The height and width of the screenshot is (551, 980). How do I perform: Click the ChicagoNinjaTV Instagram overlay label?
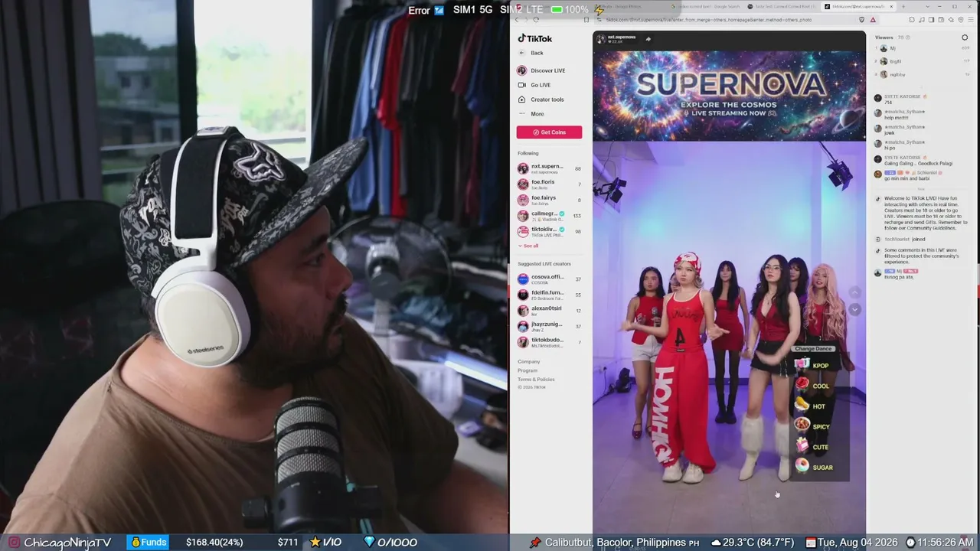(x=60, y=543)
